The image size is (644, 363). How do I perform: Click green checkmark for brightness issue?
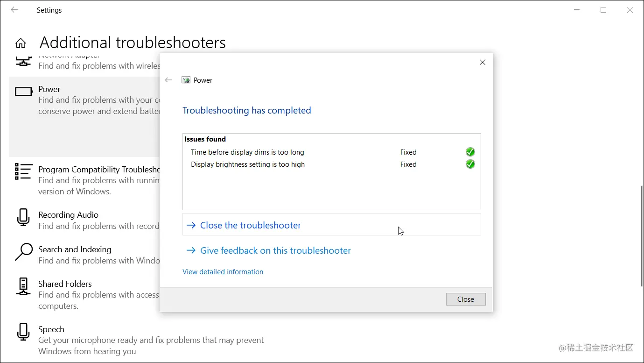click(470, 164)
